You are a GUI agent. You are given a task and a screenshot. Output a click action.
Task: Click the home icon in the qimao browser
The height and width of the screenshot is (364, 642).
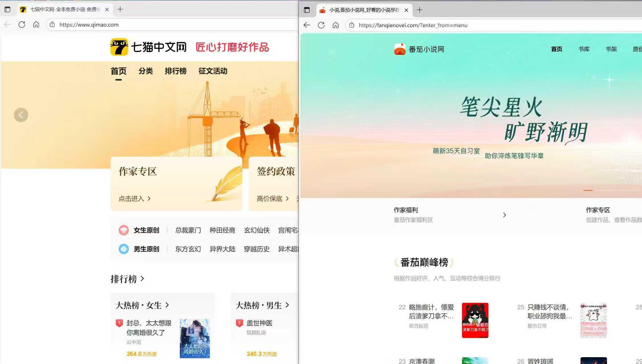(x=36, y=24)
